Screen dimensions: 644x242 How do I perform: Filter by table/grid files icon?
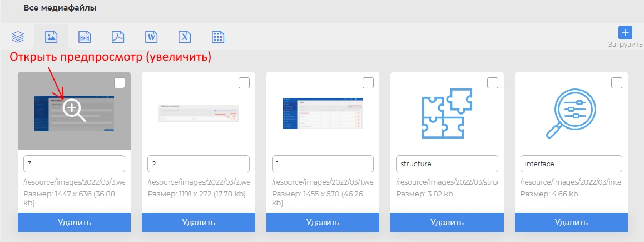(218, 37)
